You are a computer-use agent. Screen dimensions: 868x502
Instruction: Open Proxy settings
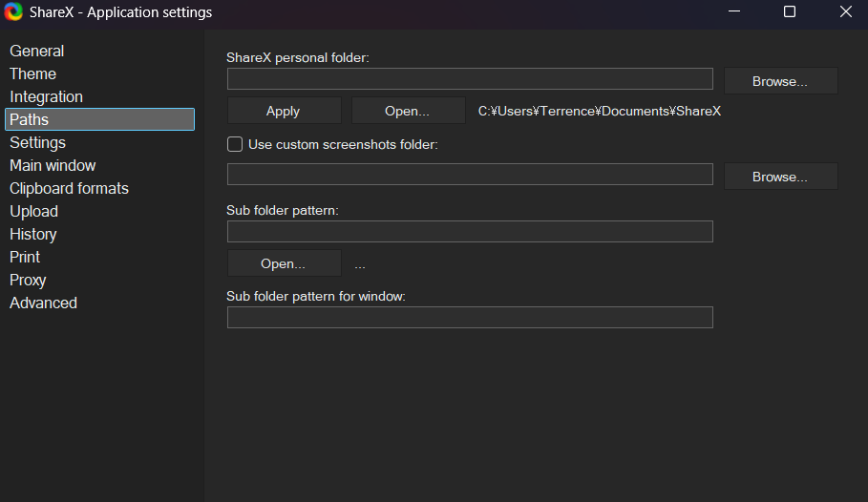coord(28,280)
